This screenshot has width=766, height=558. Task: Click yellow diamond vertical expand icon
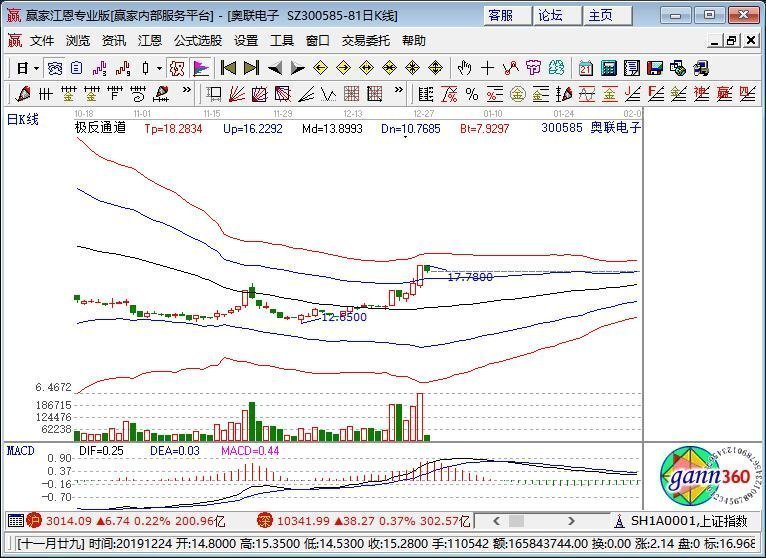click(x=435, y=68)
